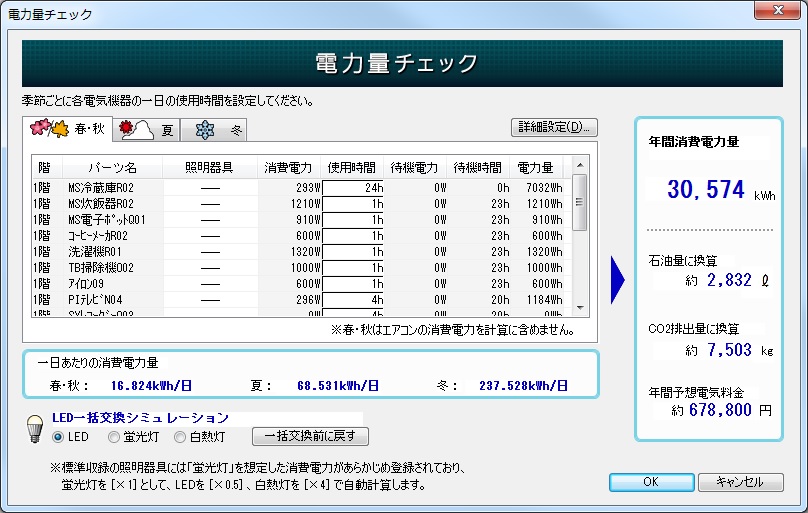Select the MS電子ポットQ01 row name

[x=107, y=220]
